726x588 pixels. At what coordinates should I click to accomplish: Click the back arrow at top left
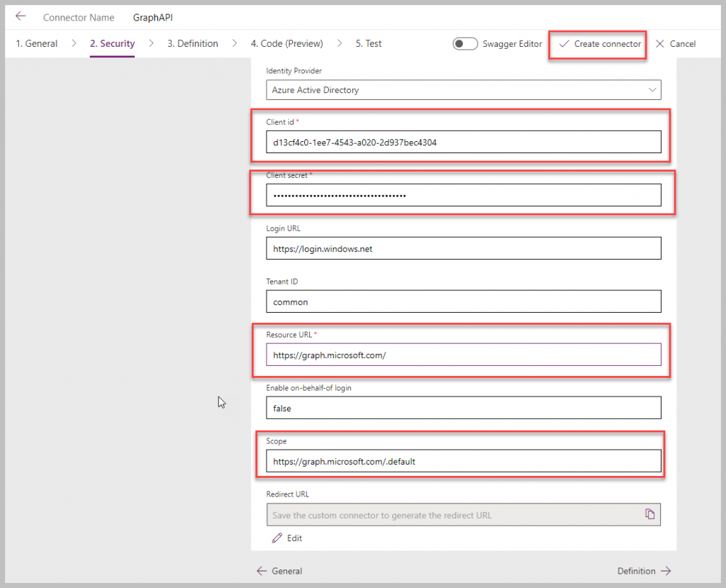click(x=19, y=16)
